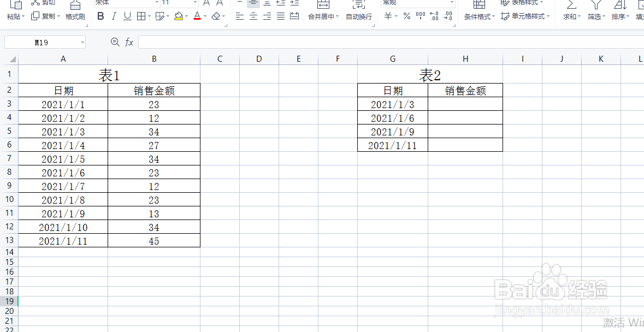
Task: Click the Format Painter (格式刷) button
Action: (x=75, y=11)
